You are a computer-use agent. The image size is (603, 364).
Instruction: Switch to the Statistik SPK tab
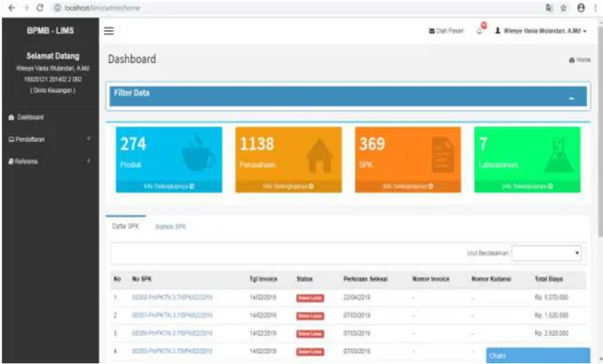pos(171,227)
